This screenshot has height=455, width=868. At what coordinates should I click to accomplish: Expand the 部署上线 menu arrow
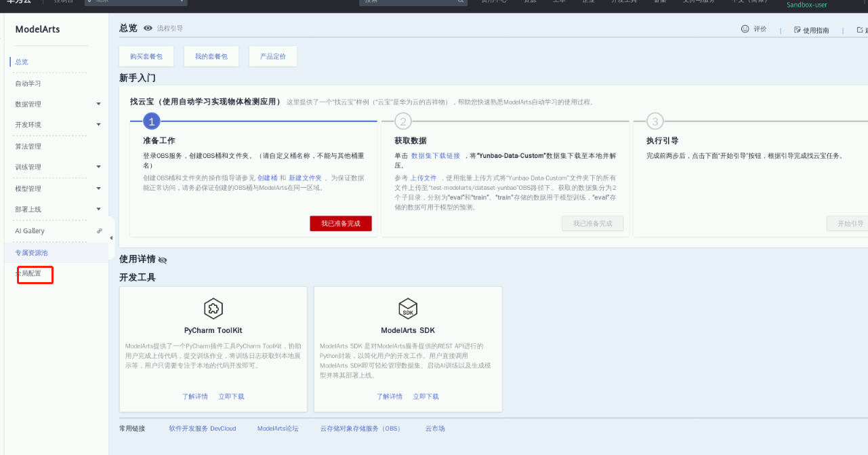tap(99, 209)
